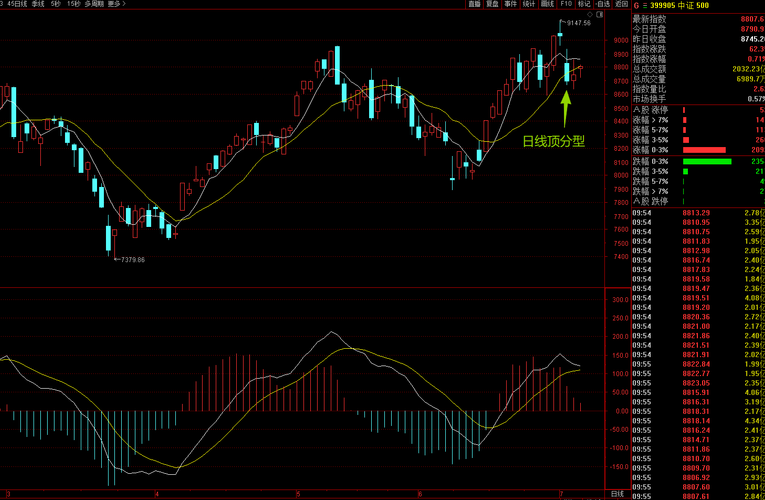
Task: Click the A股 涨停 distribution row
Action: [698, 110]
